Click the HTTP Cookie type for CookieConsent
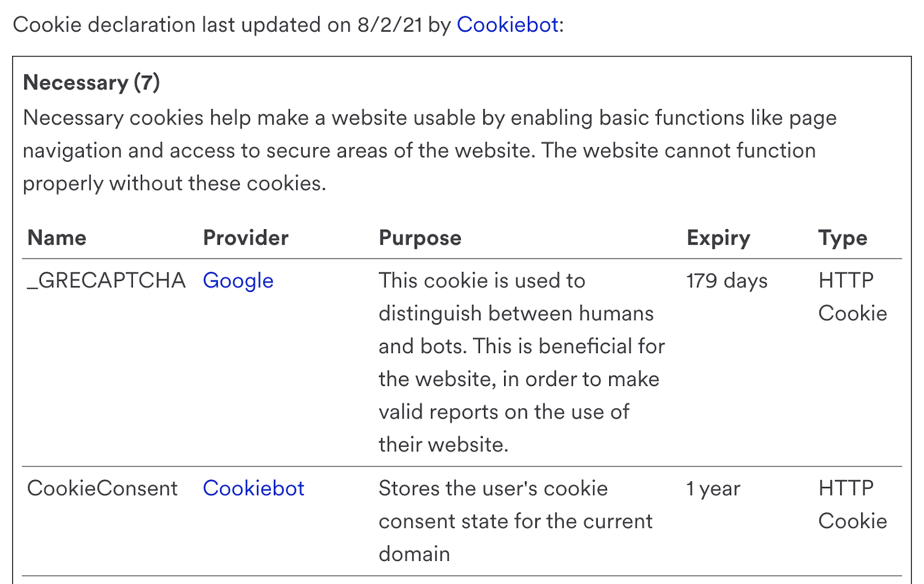 tap(852, 504)
